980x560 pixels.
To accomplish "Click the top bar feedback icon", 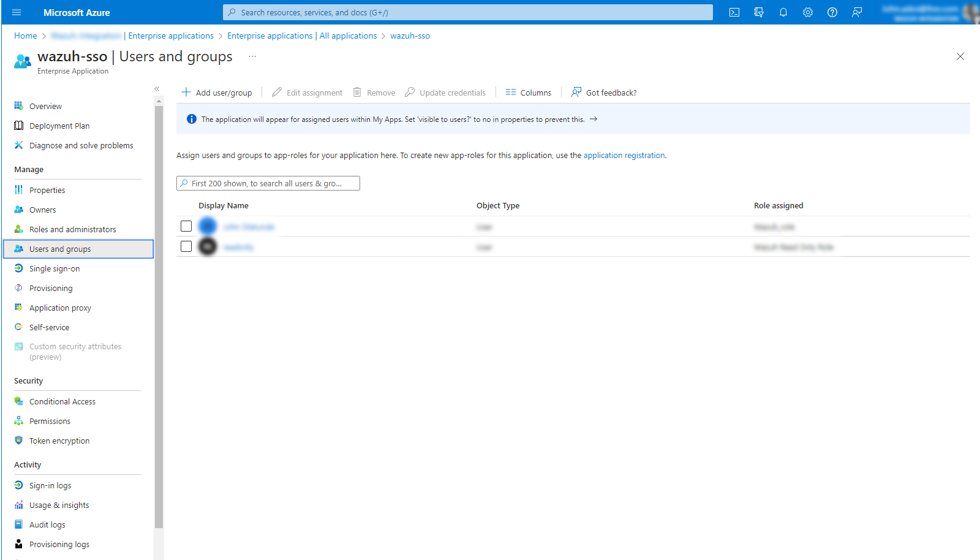I will point(856,12).
